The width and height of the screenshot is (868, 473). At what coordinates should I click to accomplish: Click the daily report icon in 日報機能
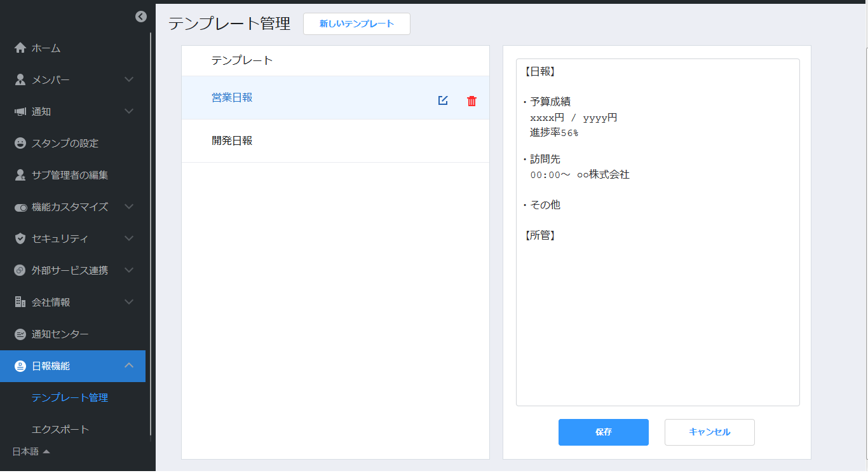point(20,366)
